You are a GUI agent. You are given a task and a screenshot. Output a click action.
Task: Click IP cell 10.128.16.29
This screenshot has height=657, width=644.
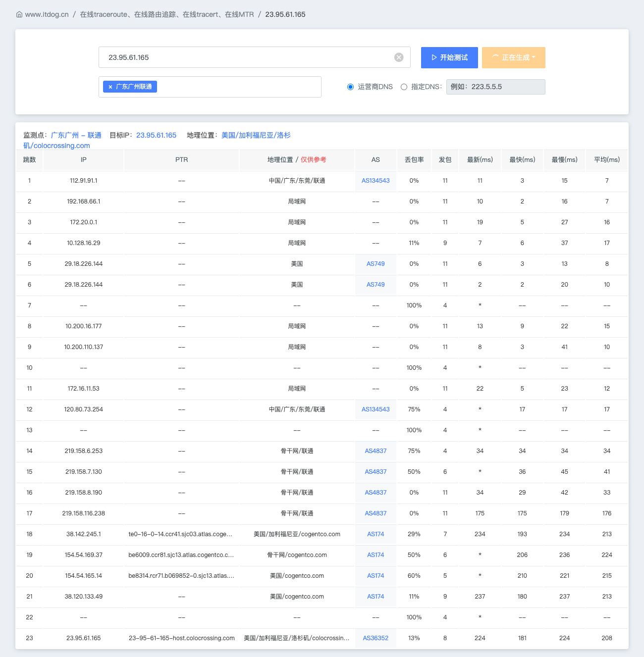(x=84, y=243)
